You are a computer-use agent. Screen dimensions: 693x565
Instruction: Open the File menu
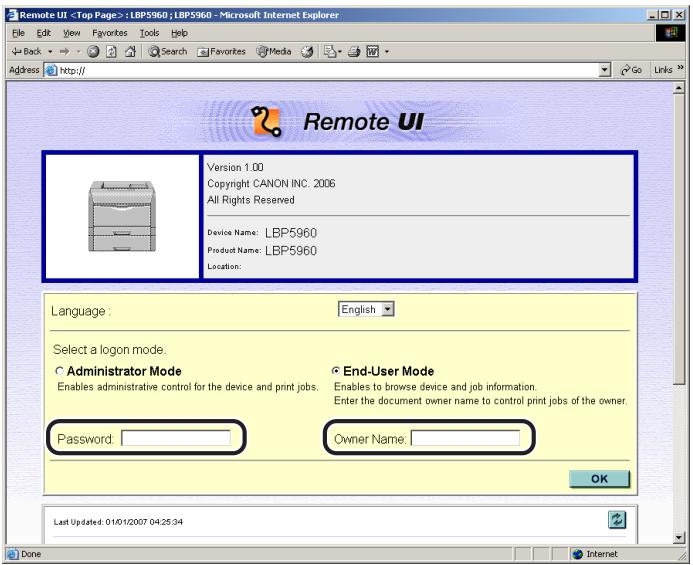click(x=18, y=33)
